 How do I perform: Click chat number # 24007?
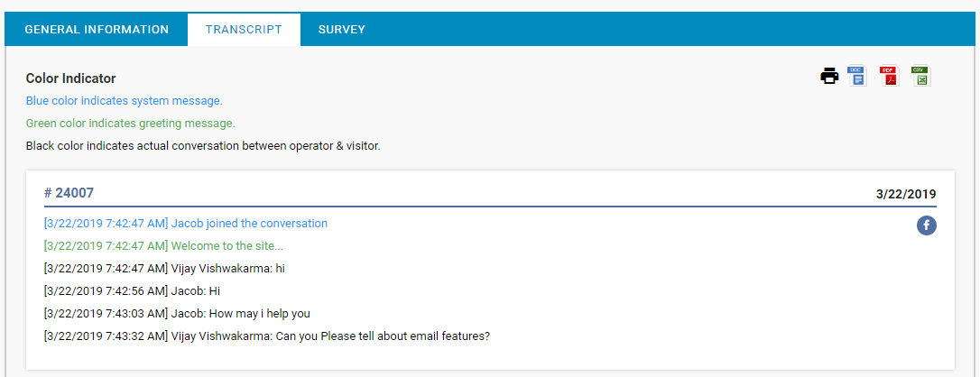[69, 193]
